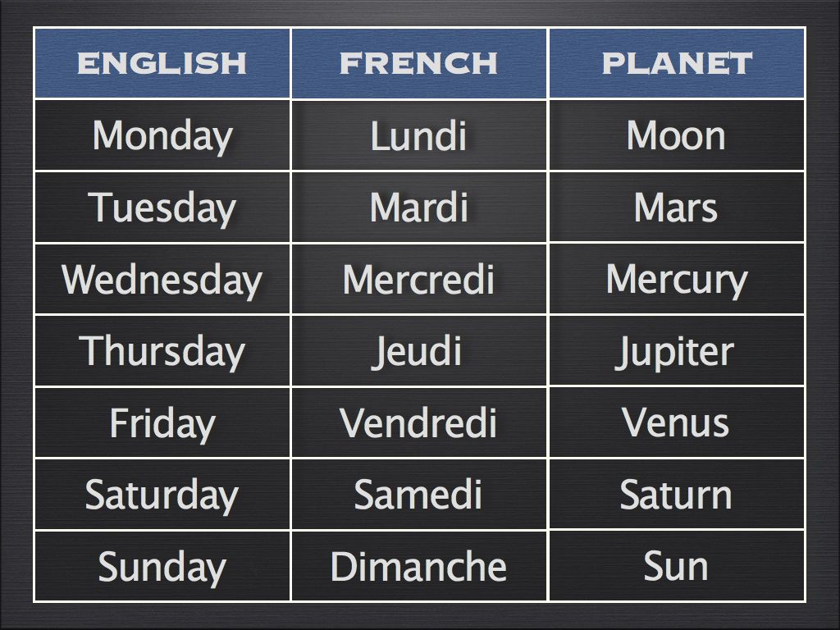Select the Dimanche cell
Image resolution: width=840 pixels, height=630 pixels.
point(419,566)
